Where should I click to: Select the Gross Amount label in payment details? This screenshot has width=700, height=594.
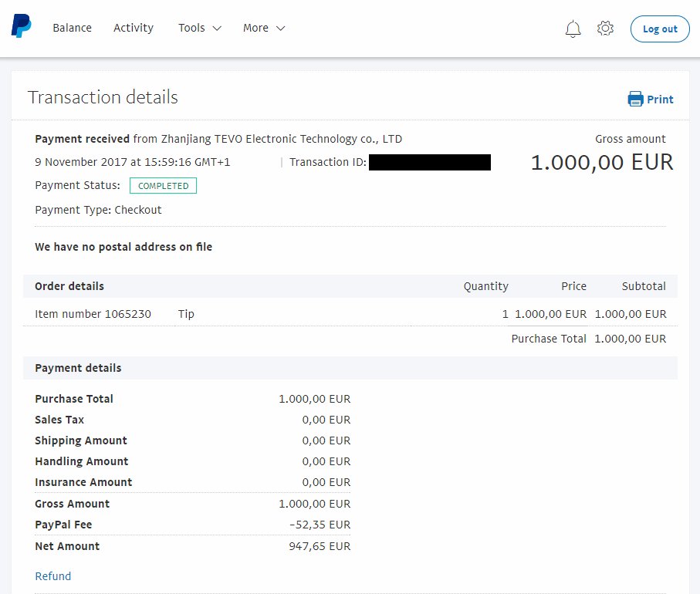[x=73, y=504]
